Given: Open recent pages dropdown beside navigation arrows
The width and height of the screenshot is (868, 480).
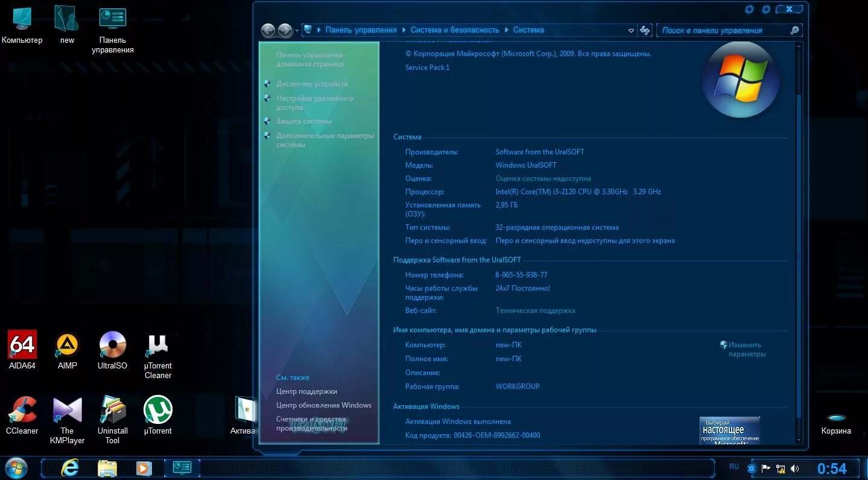Looking at the screenshot, I should point(296,30).
